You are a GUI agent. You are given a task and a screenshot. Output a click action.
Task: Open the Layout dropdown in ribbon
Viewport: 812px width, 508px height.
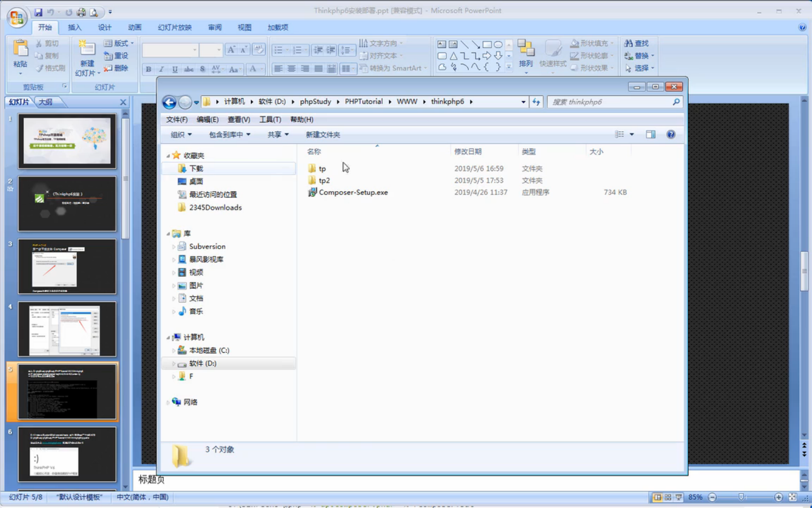(119, 44)
